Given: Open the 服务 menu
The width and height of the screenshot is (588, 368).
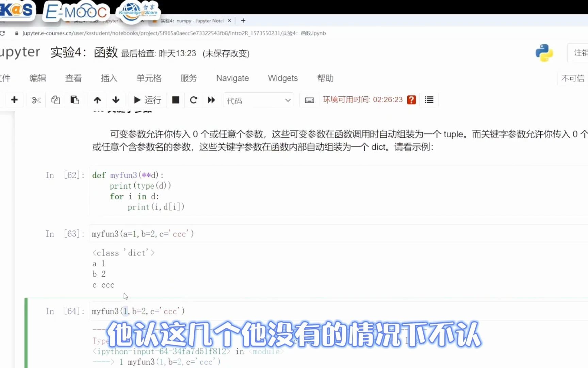Looking at the screenshot, I should (x=189, y=78).
